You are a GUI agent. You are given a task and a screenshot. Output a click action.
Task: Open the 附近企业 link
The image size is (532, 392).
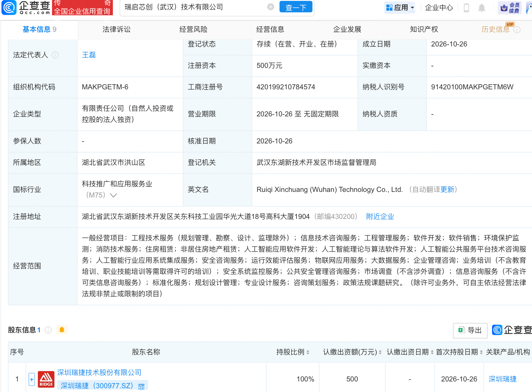(380, 217)
